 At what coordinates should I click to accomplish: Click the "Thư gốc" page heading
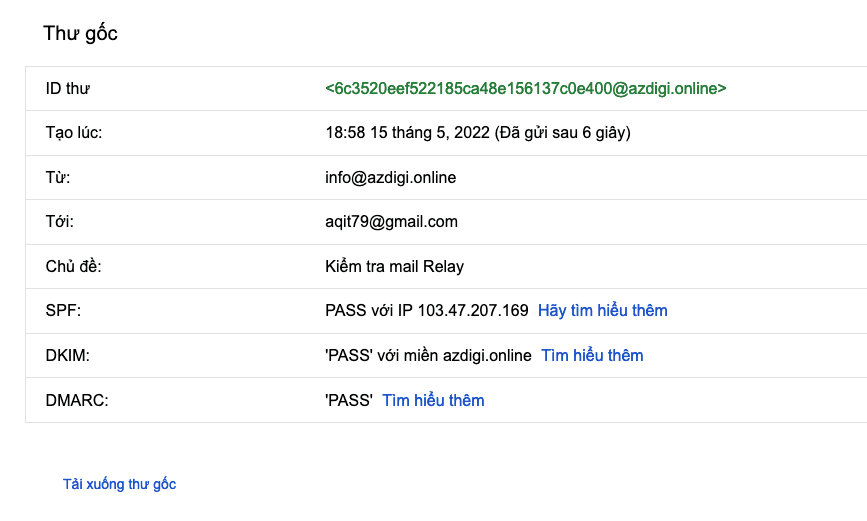click(x=80, y=33)
